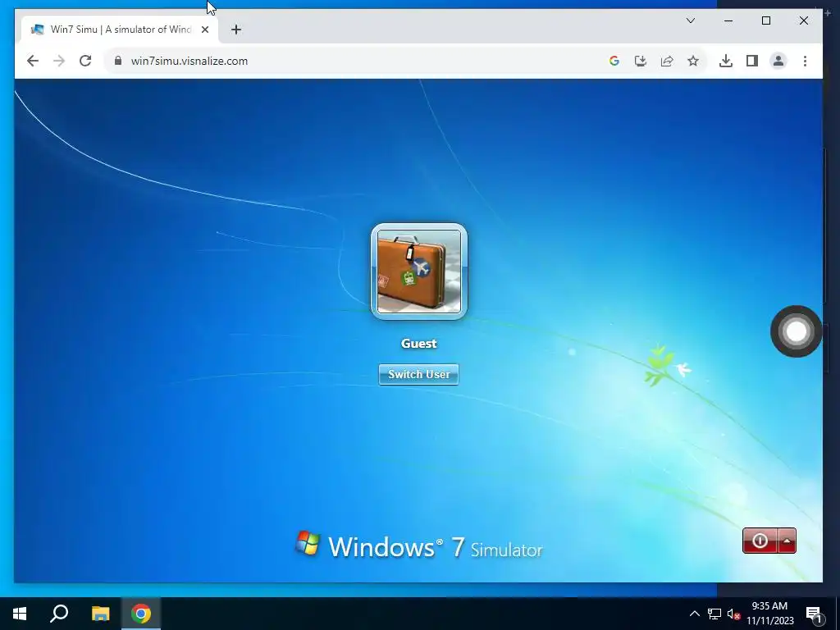Click the Google icon in address bar

(x=614, y=61)
